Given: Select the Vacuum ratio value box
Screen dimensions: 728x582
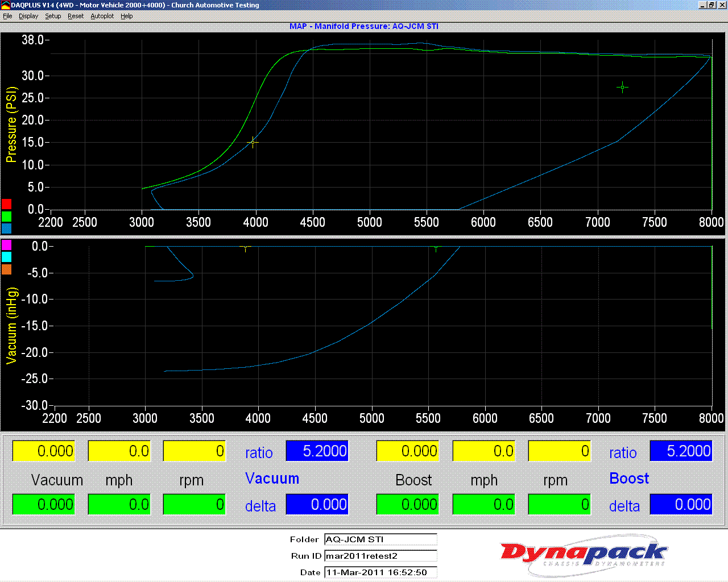Looking at the screenshot, I should [x=317, y=451].
